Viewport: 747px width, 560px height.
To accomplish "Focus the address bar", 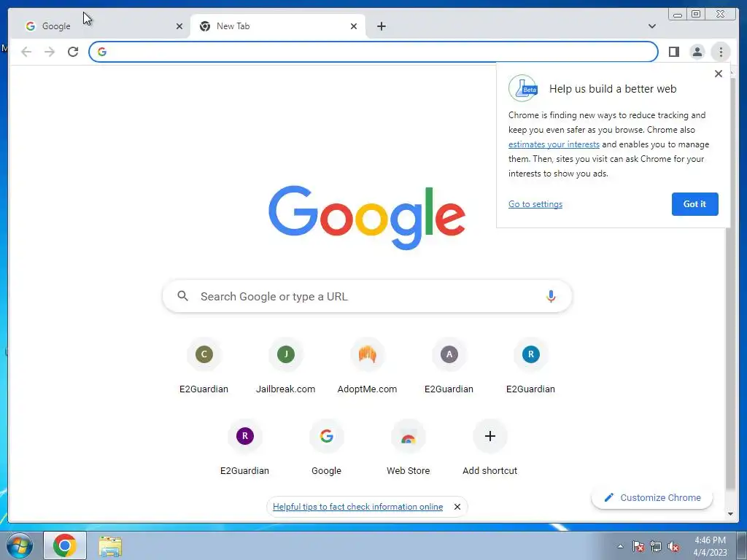I will [x=373, y=52].
